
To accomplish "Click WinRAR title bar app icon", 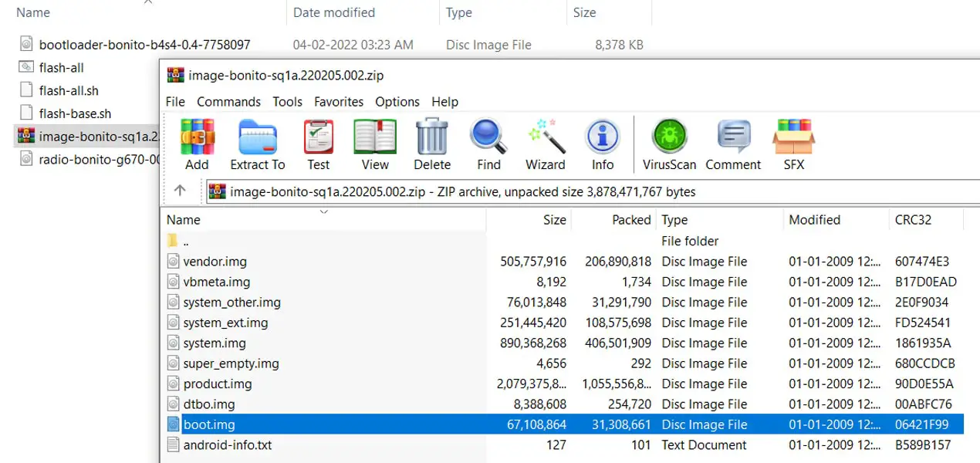I will click(x=176, y=75).
